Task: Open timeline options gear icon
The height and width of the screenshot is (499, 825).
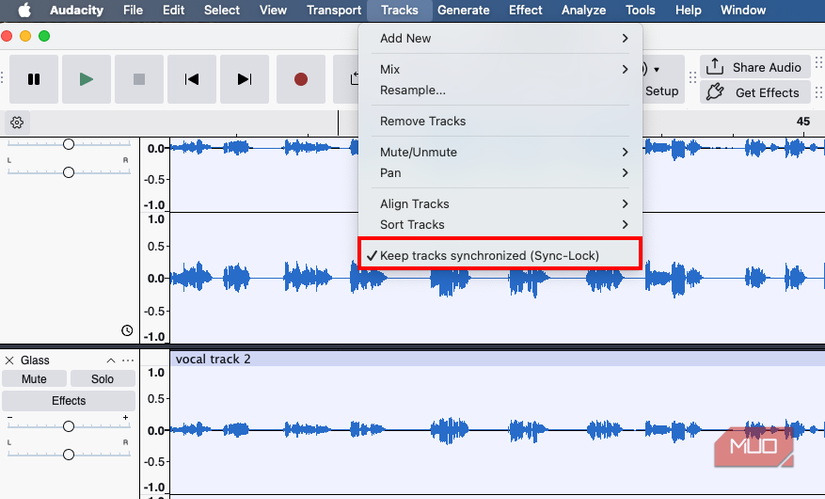Action: point(17,123)
